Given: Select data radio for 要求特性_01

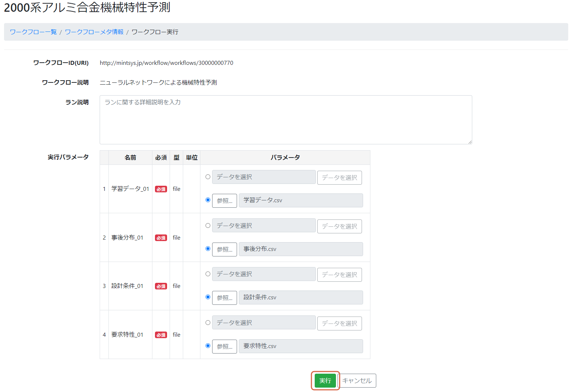Looking at the screenshot, I should [x=208, y=323].
